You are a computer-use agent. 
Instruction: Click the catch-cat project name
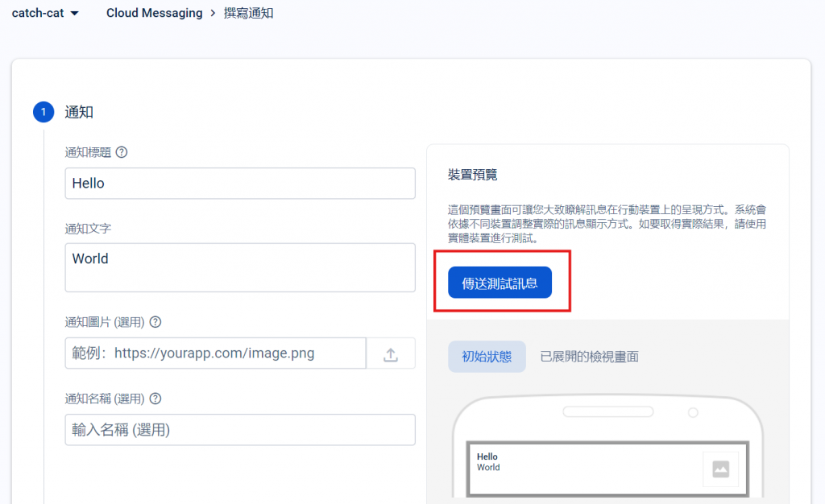(x=38, y=13)
